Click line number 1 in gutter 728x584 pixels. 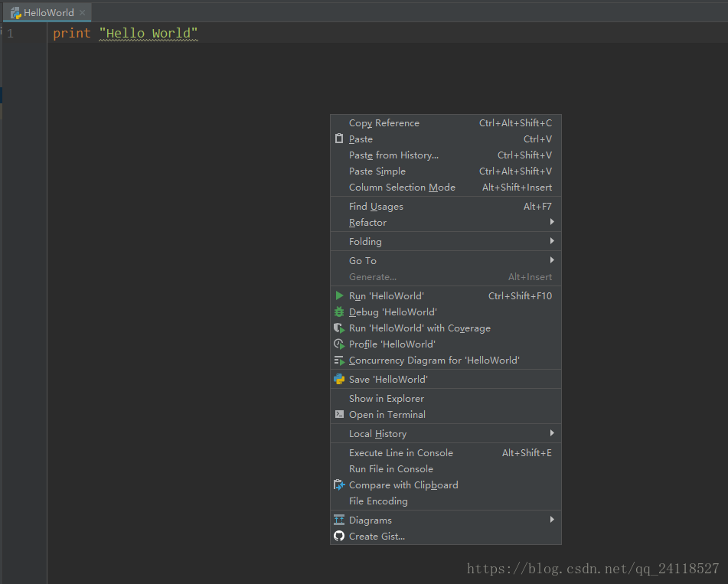[x=10, y=34]
